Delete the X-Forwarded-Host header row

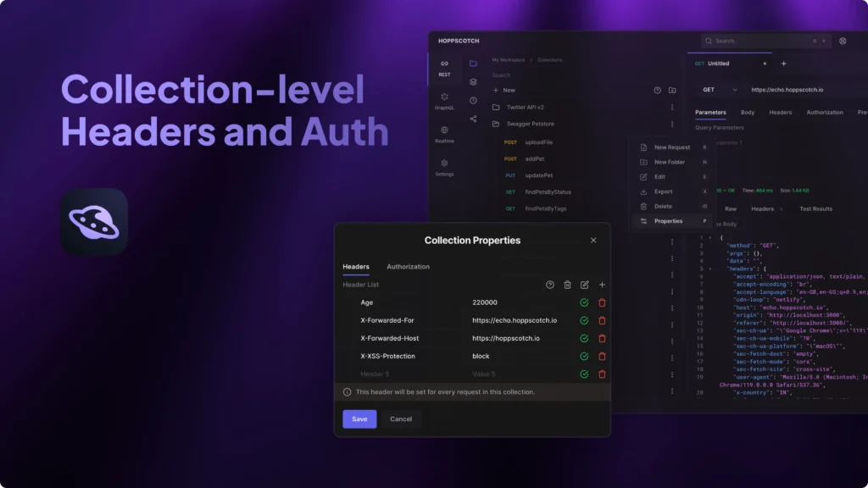click(x=603, y=338)
